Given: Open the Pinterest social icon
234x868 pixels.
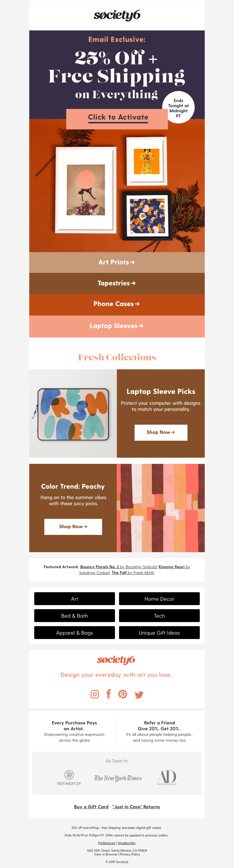Looking at the screenshot, I should [123, 694].
